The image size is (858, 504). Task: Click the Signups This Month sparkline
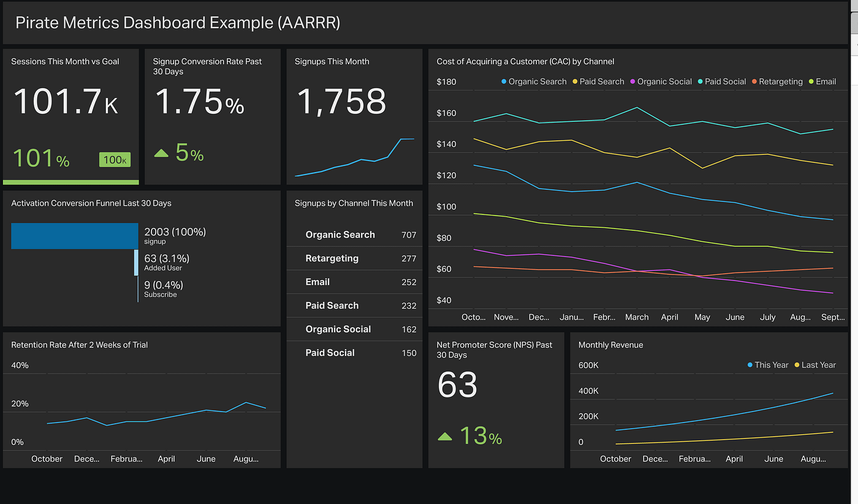pos(354,157)
